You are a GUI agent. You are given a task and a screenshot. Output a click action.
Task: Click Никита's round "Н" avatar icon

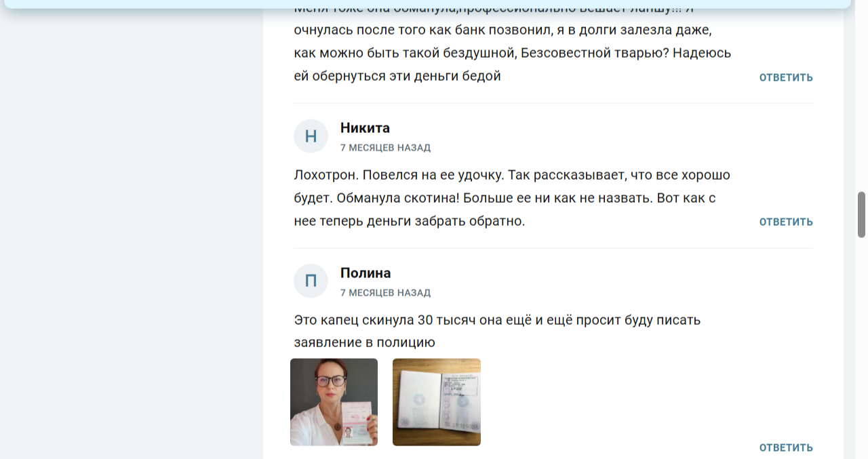[x=311, y=136]
